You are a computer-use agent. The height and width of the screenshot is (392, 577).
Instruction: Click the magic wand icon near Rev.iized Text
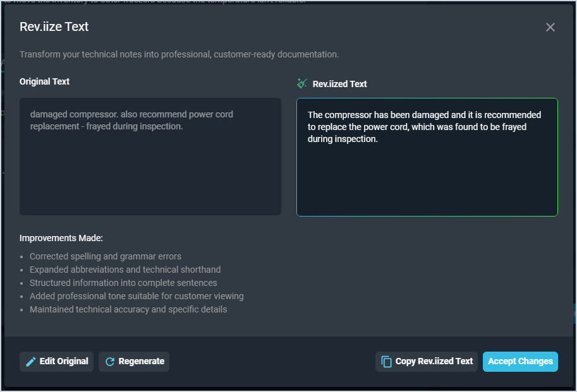tap(302, 83)
